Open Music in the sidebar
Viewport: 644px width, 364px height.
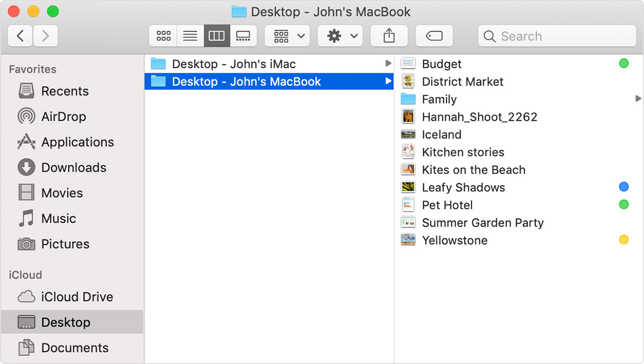[72, 219]
